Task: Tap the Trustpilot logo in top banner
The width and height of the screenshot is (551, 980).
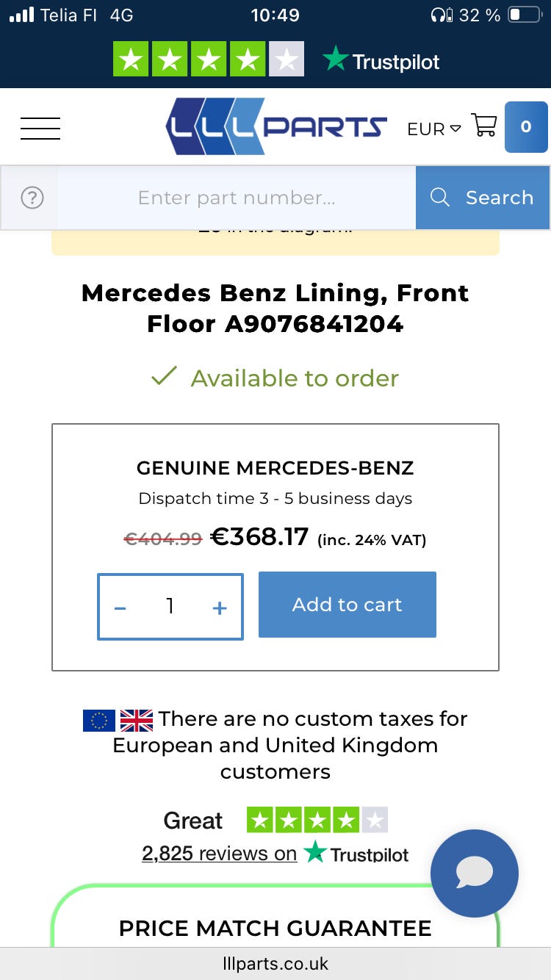Action: pos(381,61)
